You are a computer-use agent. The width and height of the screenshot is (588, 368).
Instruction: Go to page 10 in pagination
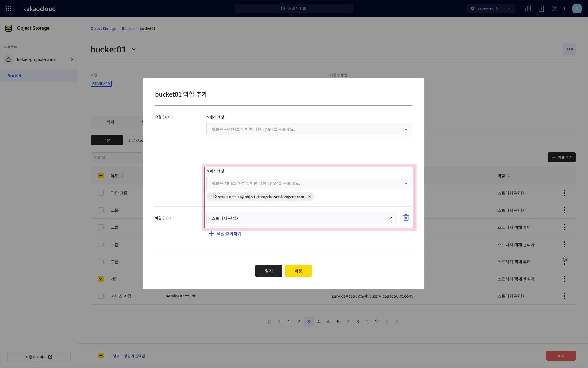tap(377, 322)
